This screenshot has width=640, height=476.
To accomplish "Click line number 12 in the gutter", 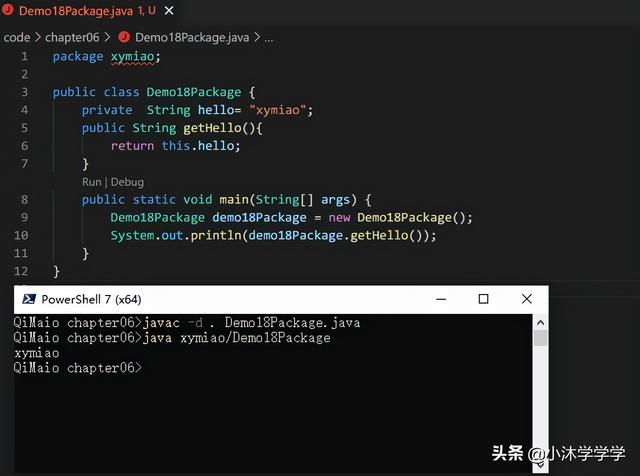I will coord(21,271).
